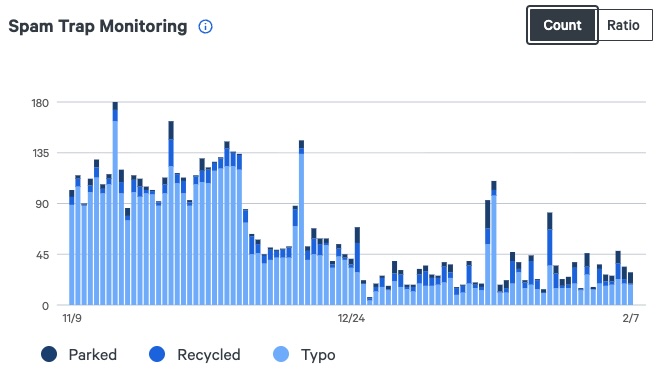
Task: Select the first bar at 11/9
Action: (x=71, y=248)
